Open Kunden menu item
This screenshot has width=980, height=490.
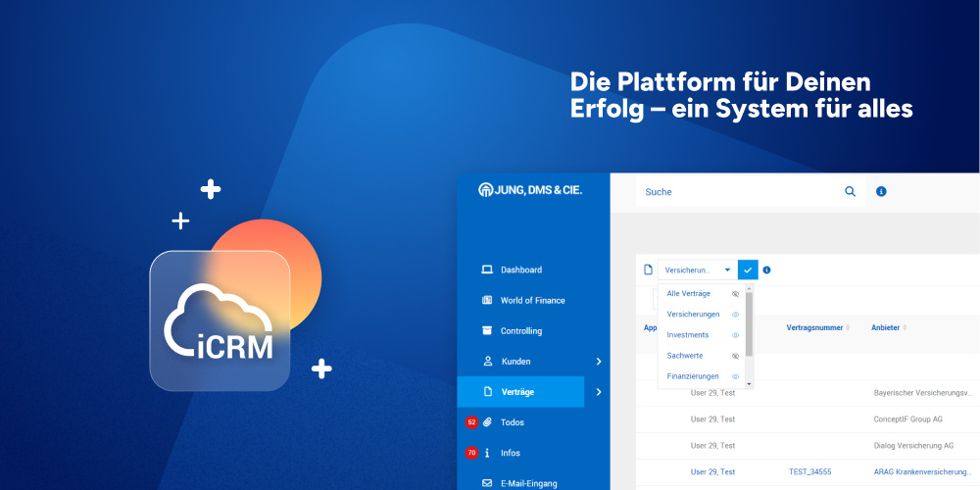pyautogui.click(x=515, y=362)
